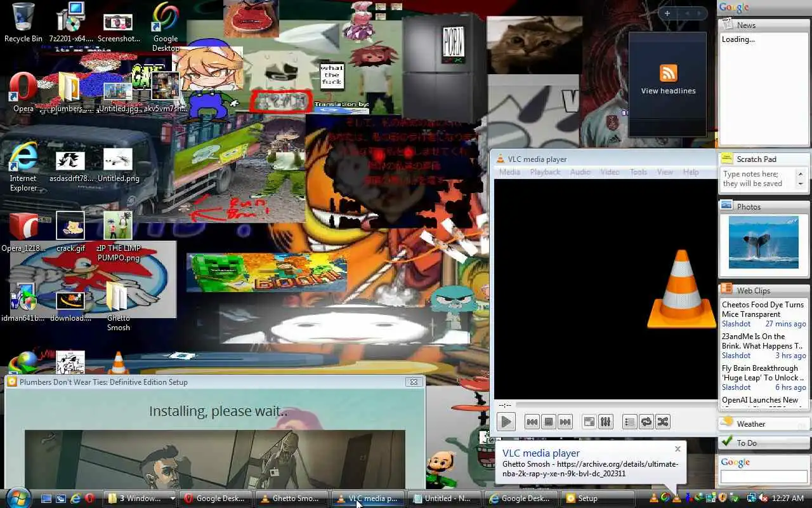Open the VLC View menu
Screen dimensions: 812x508
pyautogui.click(x=665, y=172)
